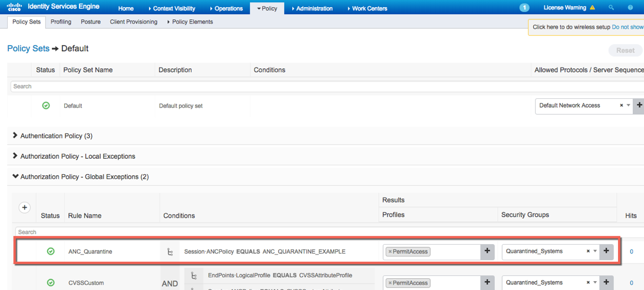644x290 pixels.
Task: Click the notification badge showing 1
Action: point(524,8)
